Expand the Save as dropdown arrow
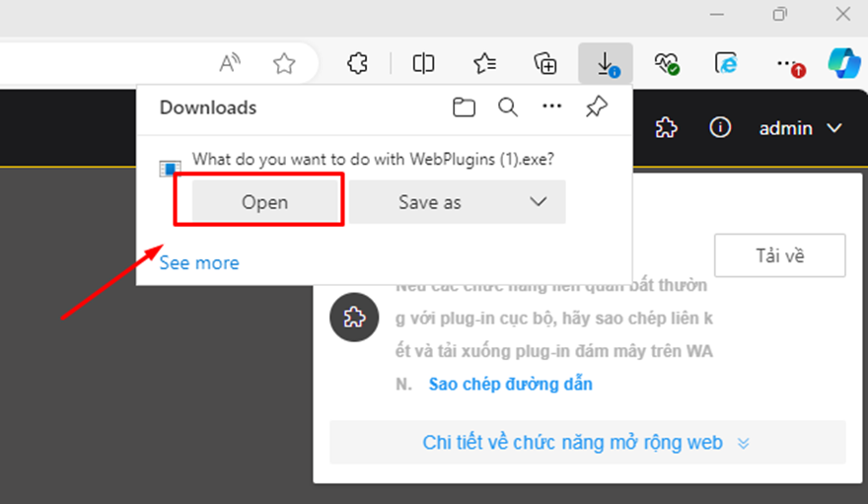The width and height of the screenshot is (868, 504). 539,202
